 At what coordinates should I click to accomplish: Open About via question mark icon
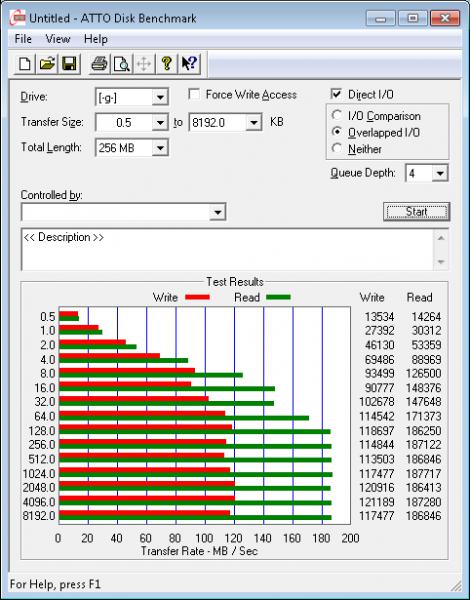coord(166,64)
